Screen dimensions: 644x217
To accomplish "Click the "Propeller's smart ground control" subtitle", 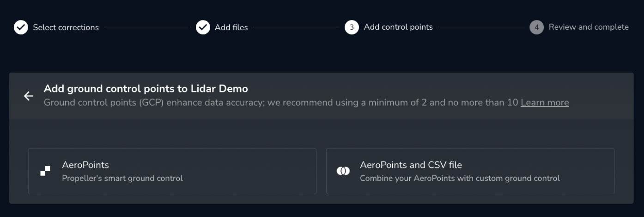I will 122,178.
